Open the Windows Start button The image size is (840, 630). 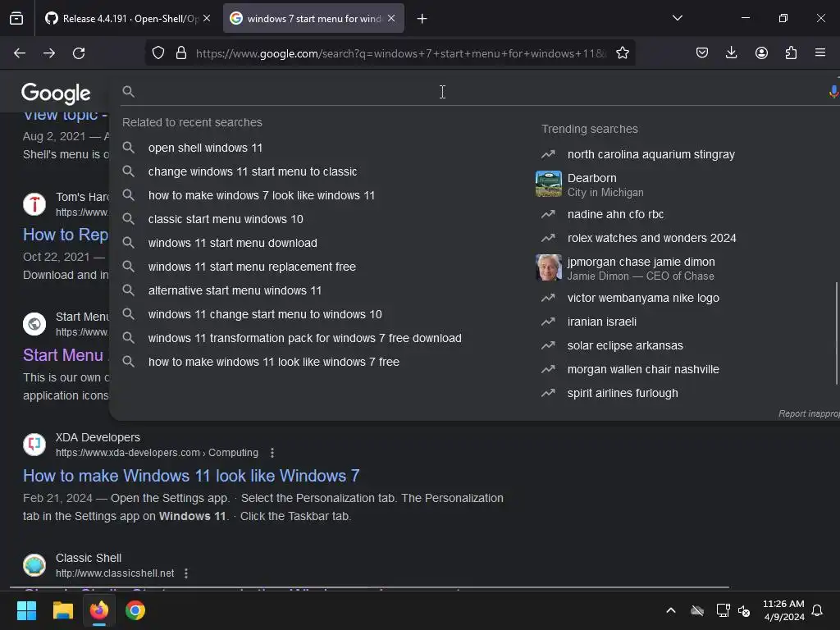click(x=26, y=610)
